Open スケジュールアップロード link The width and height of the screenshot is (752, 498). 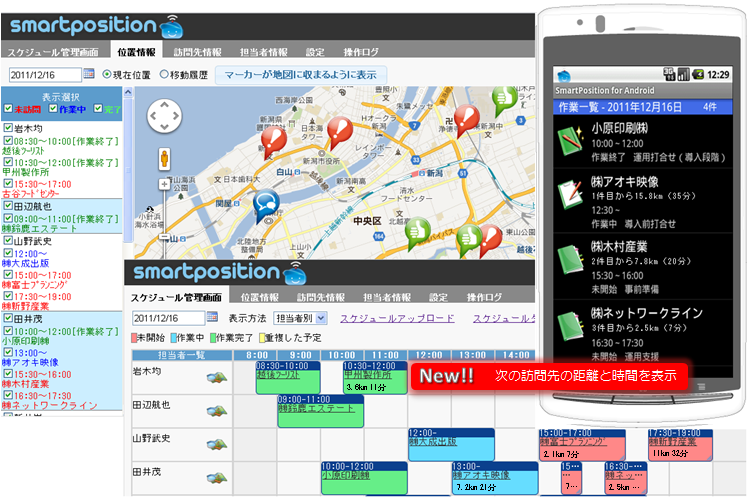pos(397,318)
